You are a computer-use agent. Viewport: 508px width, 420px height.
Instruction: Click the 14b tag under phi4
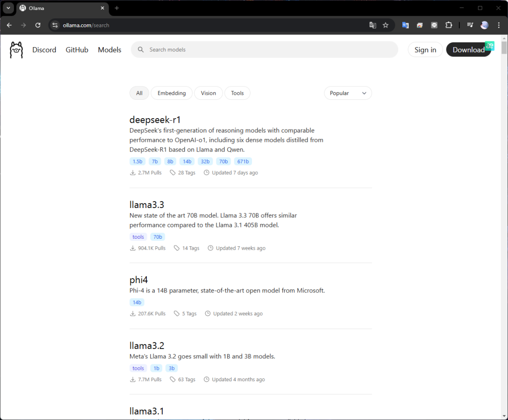137,302
